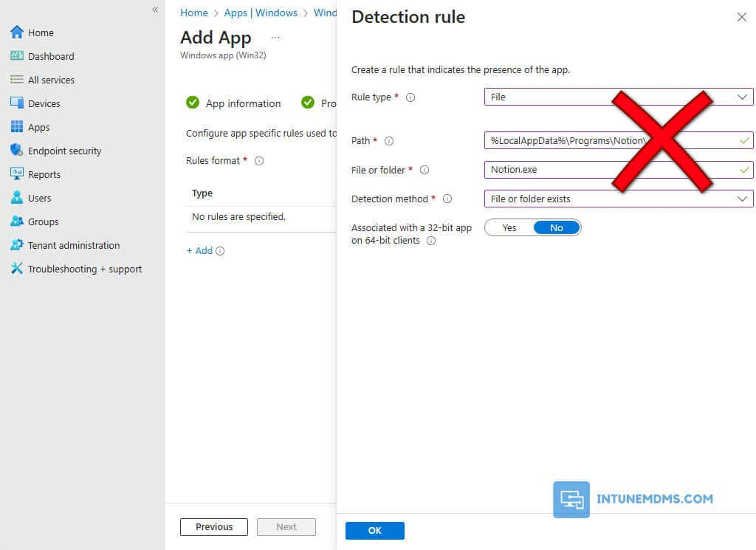Image resolution: width=756 pixels, height=550 pixels.
Task: Click the Previous button
Action: coord(214,527)
